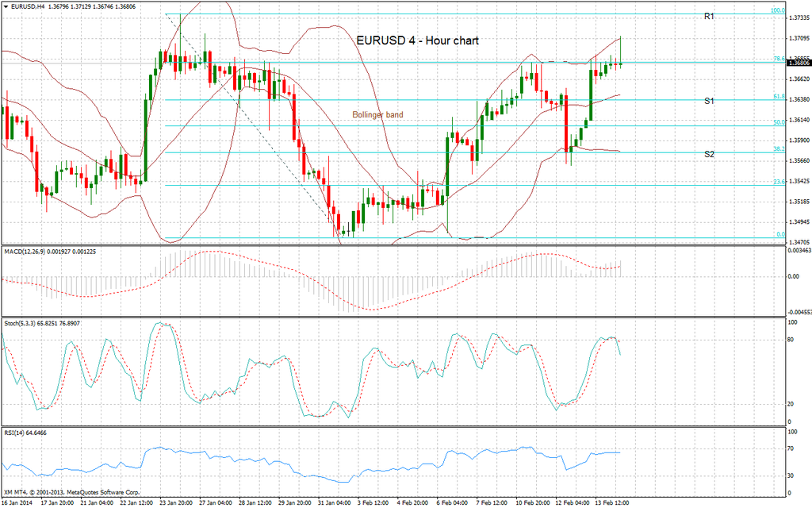812x508 pixels.
Task: Click the RSI(14) indicator label
Action: pyautogui.click(x=15, y=433)
